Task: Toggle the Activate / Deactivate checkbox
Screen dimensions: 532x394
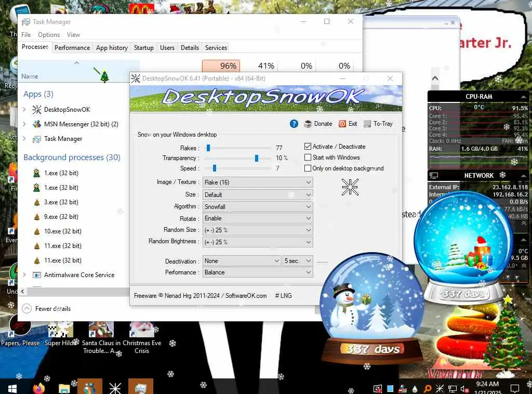Action: coord(308,147)
